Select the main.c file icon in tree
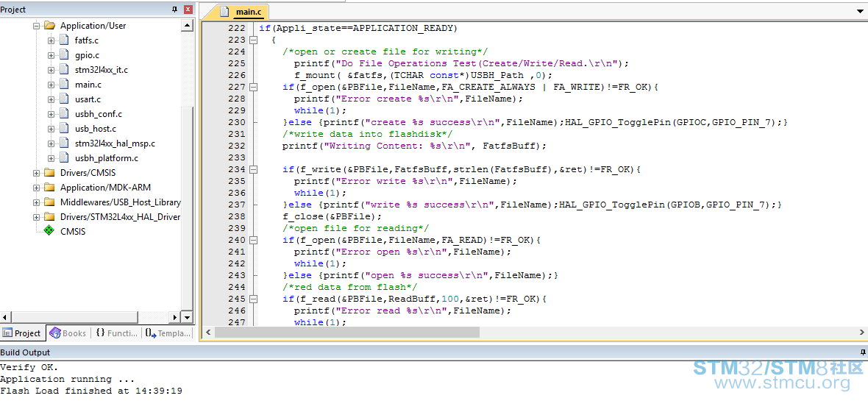 [x=64, y=85]
